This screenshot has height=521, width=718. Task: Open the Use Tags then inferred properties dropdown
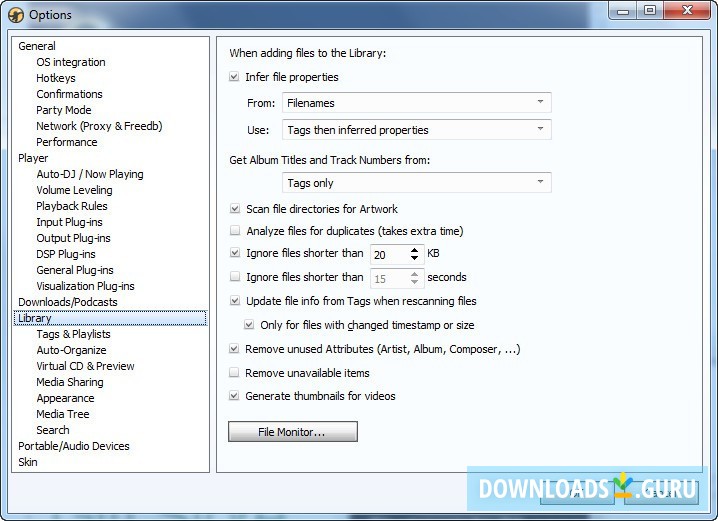point(417,130)
